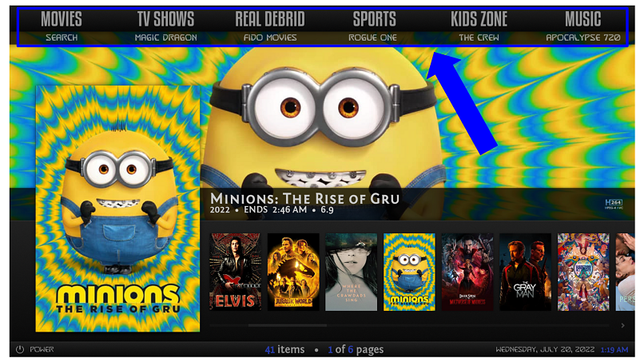Click the 1:19 AM clock
This screenshot has width=644, height=362.
[614, 350]
